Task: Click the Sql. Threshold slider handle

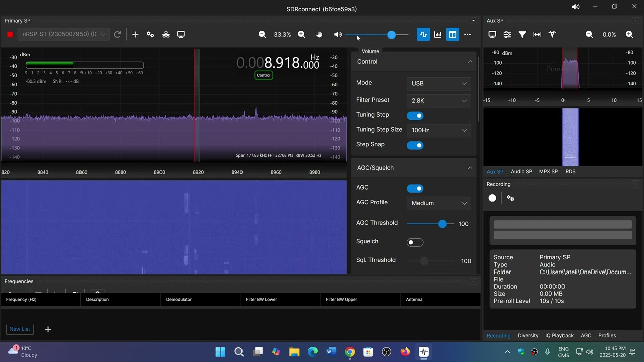Action: (x=424, y=261)
